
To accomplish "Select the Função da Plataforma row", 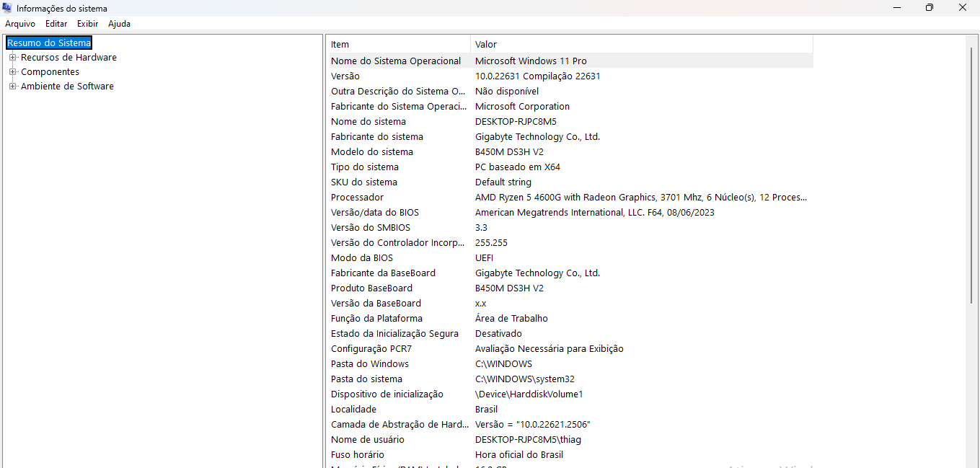I will point(570,319).
